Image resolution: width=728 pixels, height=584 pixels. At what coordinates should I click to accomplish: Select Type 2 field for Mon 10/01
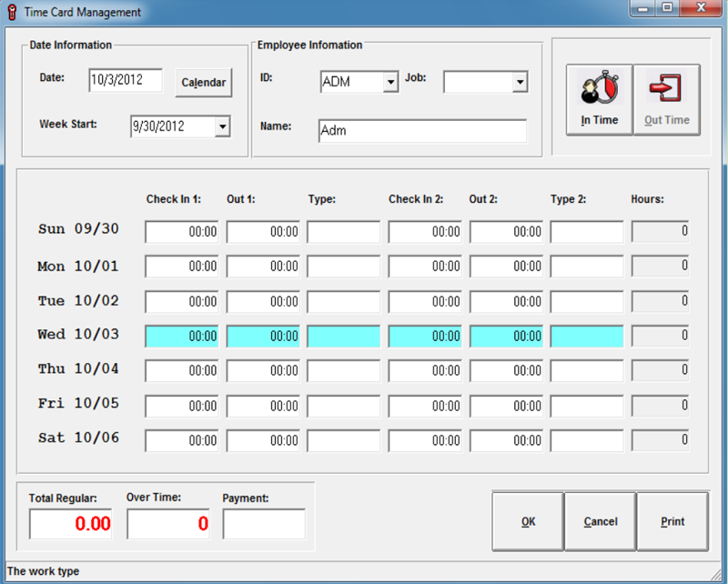pyautogui.click(x=587, y=267)
